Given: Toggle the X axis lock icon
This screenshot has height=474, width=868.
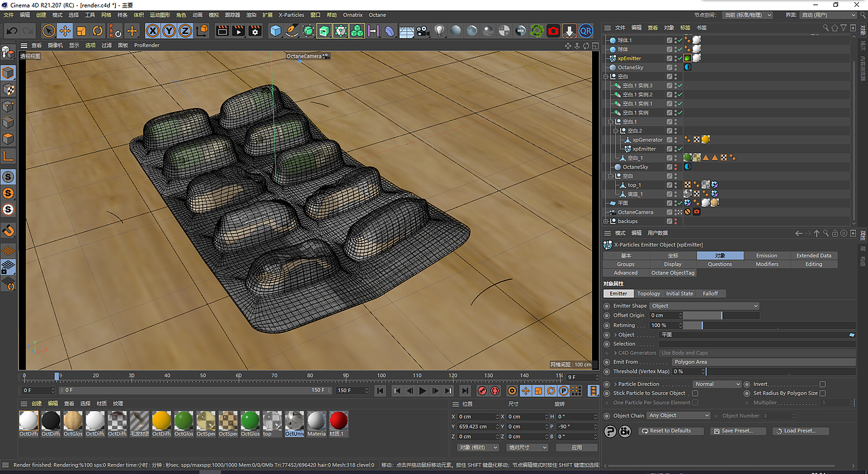Looking at the screenshot, I should (x=152, y=31).
